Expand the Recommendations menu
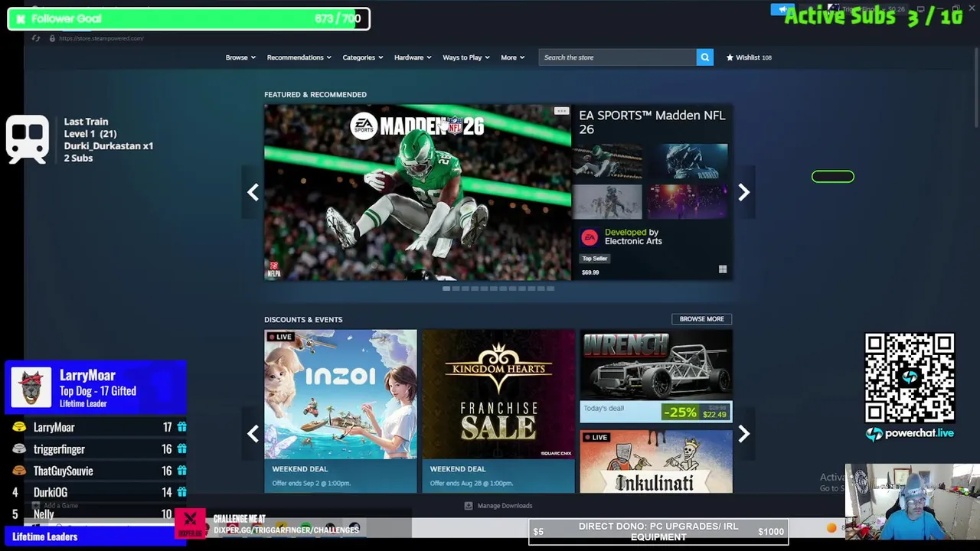Image resolution: width=980 pixels, height=551 pixels. click(299, 57)
